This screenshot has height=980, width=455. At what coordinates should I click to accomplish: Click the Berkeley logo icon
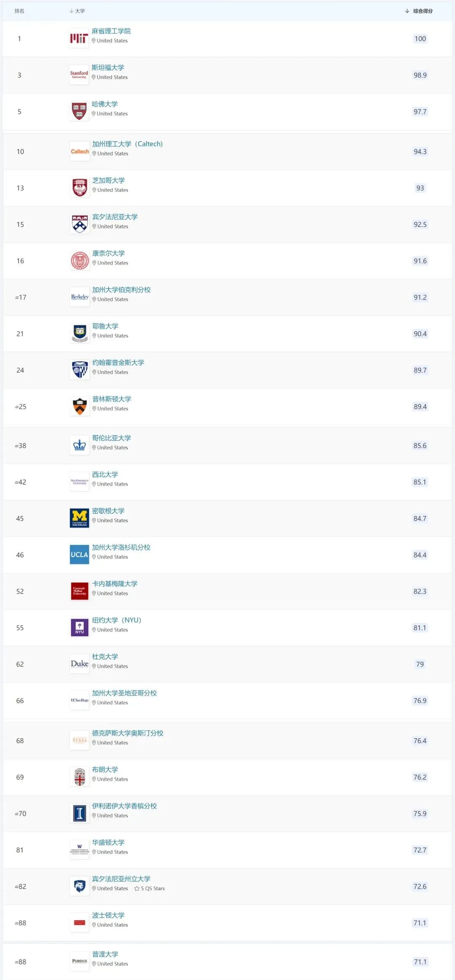click(80, 297)
